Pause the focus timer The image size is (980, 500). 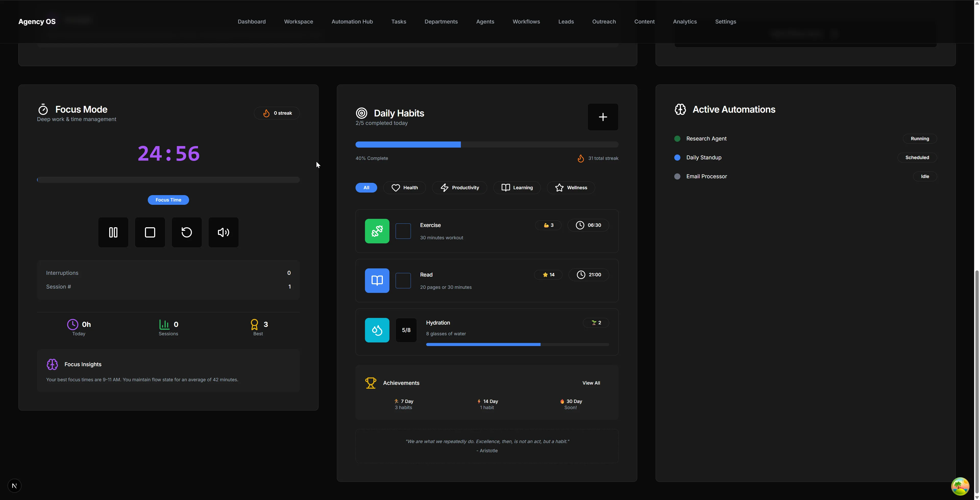pos(113,232)
